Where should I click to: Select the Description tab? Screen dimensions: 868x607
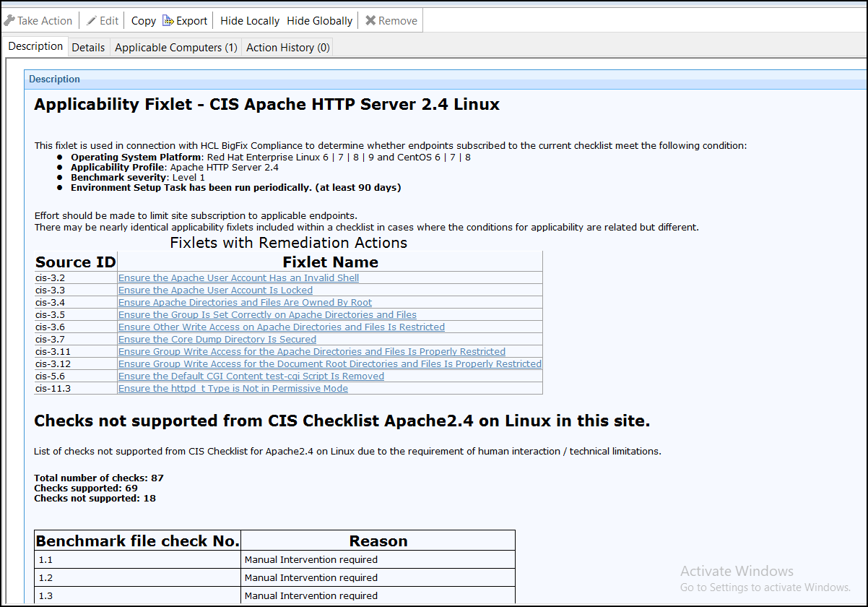coord(35,46)
